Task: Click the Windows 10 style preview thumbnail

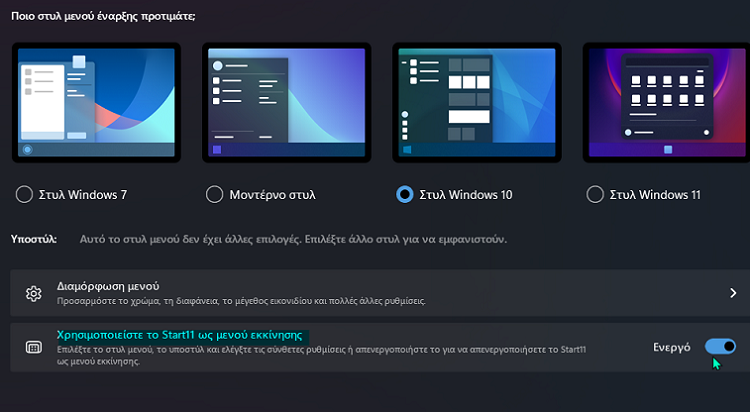Action: click(x=477, y=102)
